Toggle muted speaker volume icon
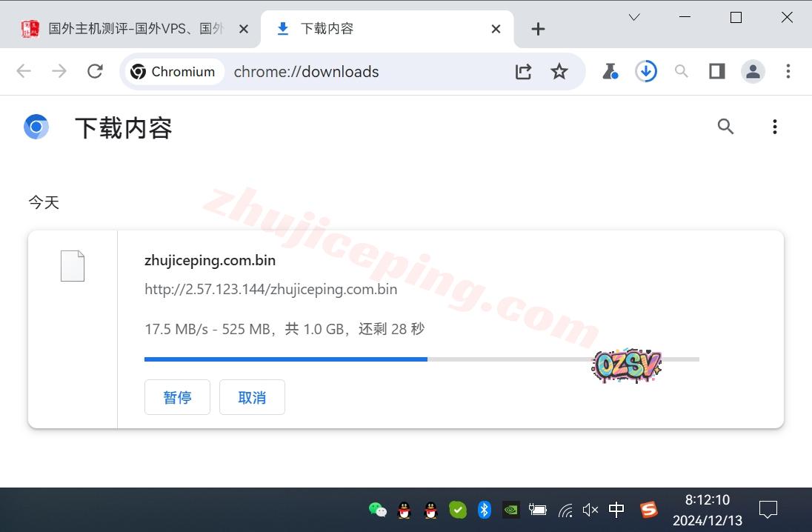The width and height of the screenshot is (812, 532). [x=590, y=510]
